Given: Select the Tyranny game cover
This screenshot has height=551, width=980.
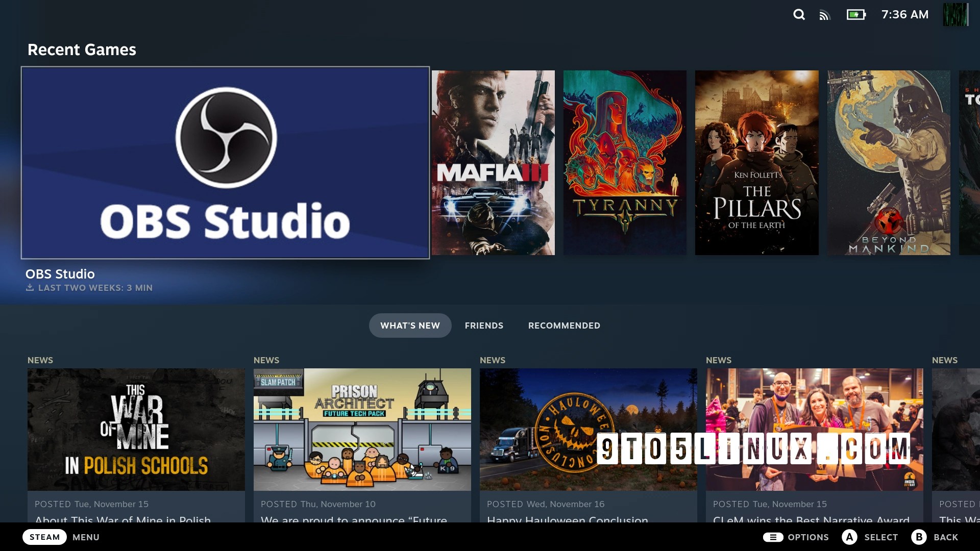Looking at the screenshot, I should click(x=625, y=163).
